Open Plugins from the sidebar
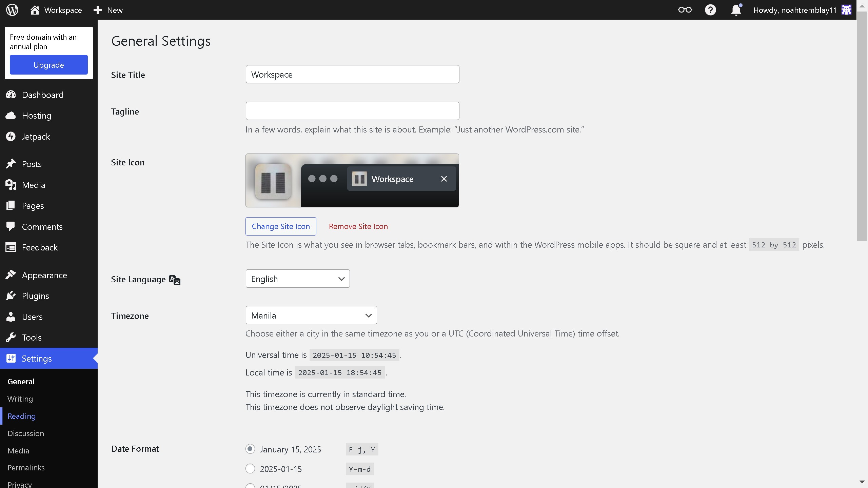Screen dimensions: 868x488 [x=35, y=296]
